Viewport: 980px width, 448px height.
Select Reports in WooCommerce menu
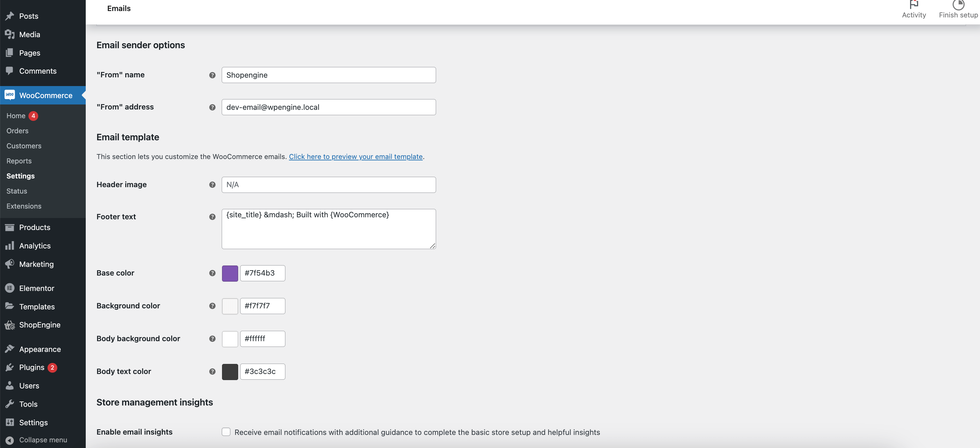coord(19,161)
